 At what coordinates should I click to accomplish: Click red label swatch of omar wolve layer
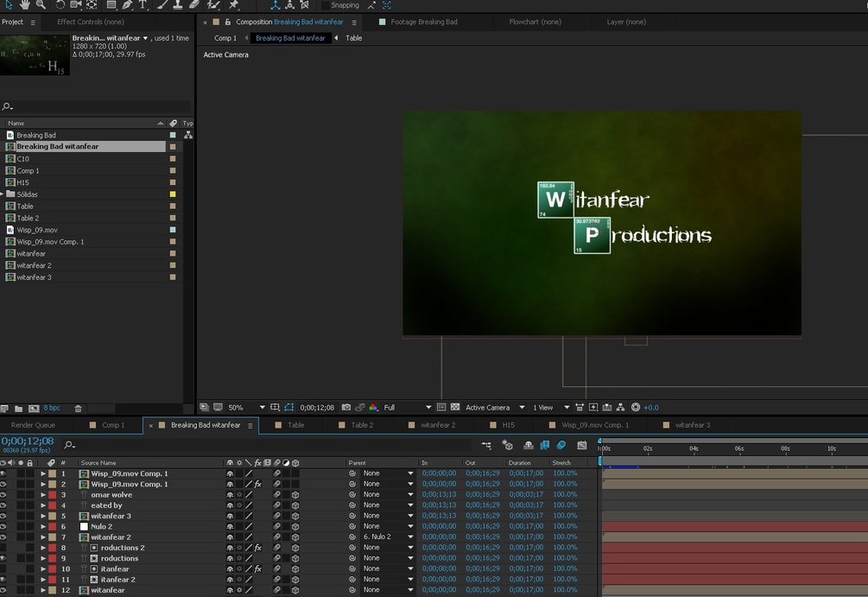click(x=52, y=494)
